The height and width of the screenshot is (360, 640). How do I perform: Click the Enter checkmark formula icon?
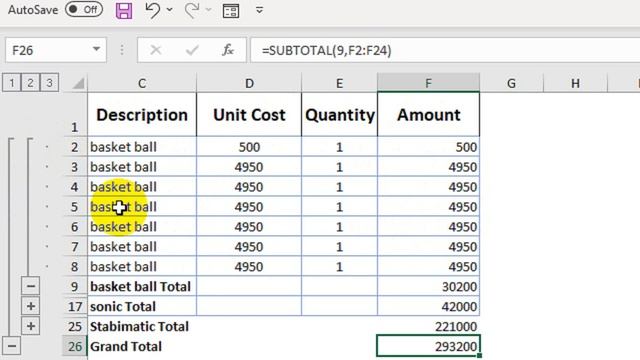pos(192,50)
